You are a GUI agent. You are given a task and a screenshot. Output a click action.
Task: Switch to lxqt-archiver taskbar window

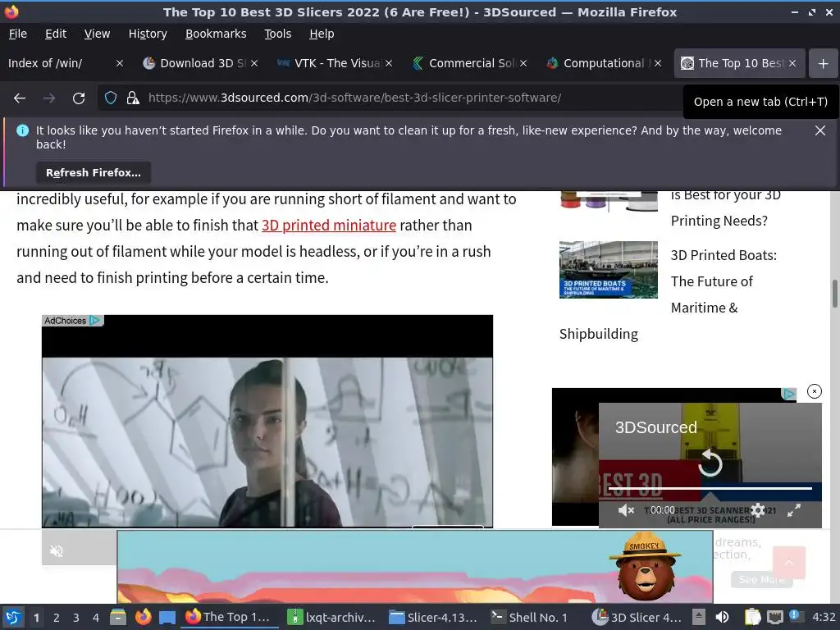click(x=332, y=617)
